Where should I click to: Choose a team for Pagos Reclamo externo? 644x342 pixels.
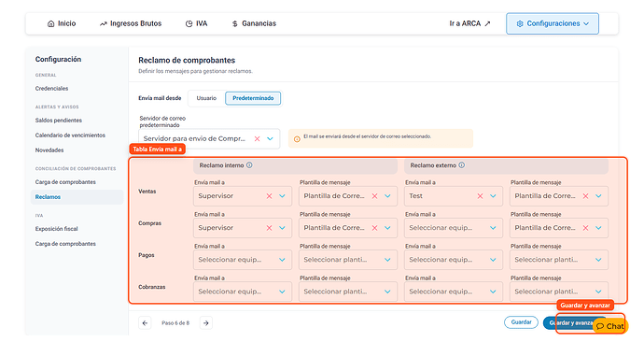[454, 260]
